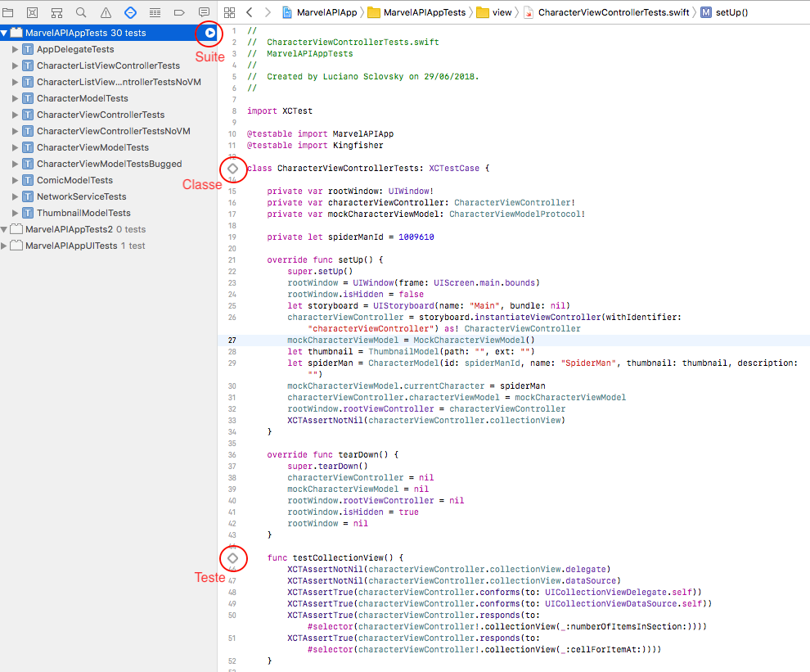
Task: Click CharacterViewControllerTests.swift in jump bar
Action: (606, 12)
